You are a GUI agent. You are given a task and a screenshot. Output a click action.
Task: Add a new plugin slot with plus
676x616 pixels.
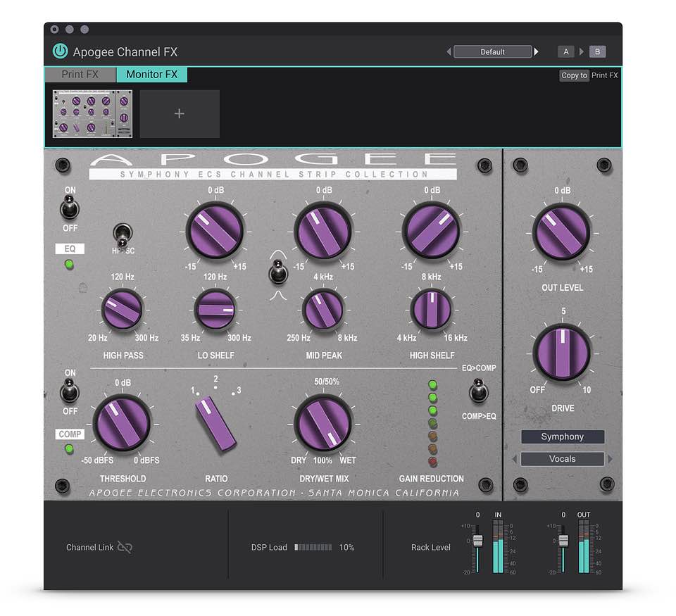coord(180,114)
